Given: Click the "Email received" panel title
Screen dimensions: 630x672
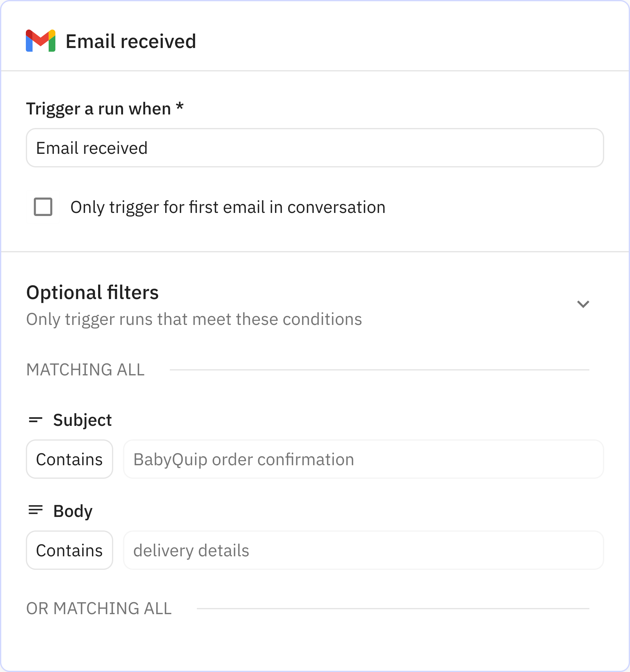Looking at the screenshot, I should tap(130, 42).
